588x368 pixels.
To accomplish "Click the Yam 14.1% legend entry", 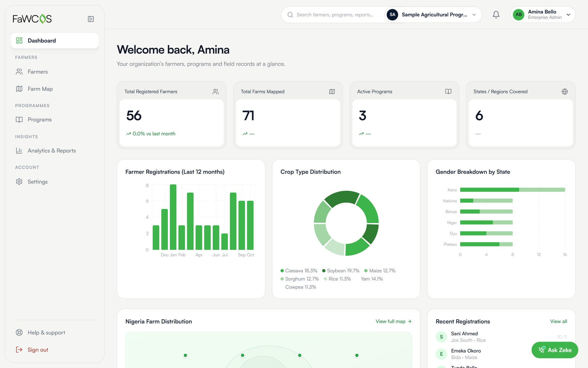I will pos(372,279).
